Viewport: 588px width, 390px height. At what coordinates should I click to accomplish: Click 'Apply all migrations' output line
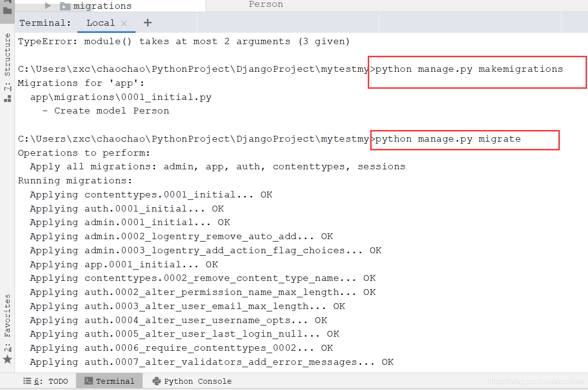point(218,167)
